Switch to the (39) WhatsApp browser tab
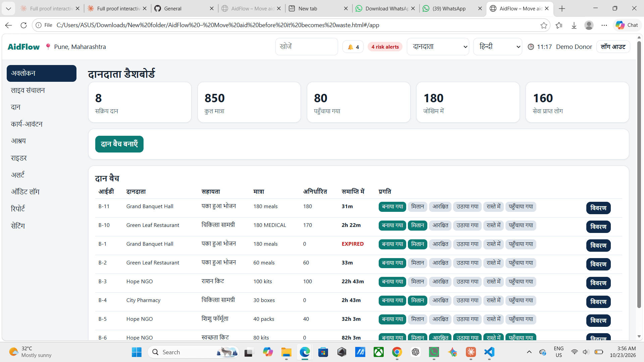Image resolution: width=644 pixels, height=362 pixels. tap(452, 9)
